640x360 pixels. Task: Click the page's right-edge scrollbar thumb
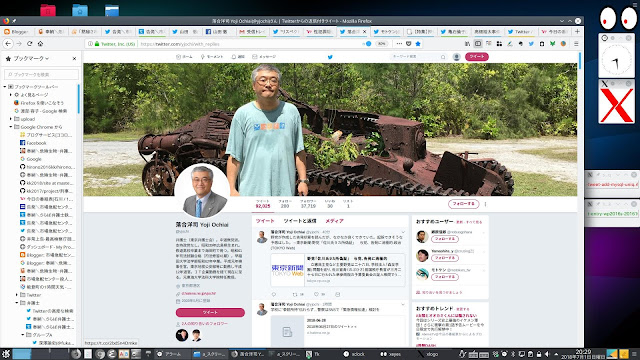(x=580, y=60)
